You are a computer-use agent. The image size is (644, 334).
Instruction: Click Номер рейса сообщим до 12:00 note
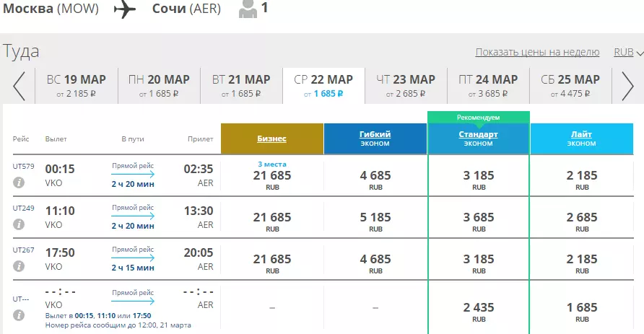pyautogui.click(x=118, y=325)
